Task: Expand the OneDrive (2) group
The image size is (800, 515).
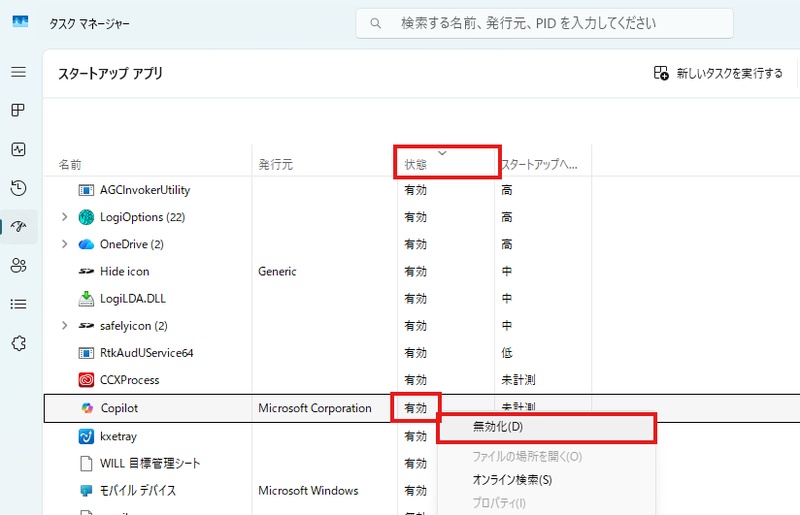Action: pyautogui.click(x=64, y=244)
